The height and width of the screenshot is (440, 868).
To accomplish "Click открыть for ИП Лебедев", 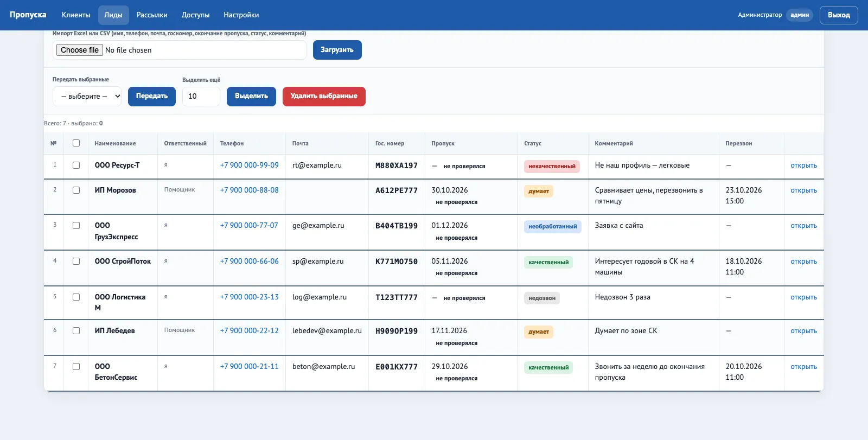I will 803,331.
